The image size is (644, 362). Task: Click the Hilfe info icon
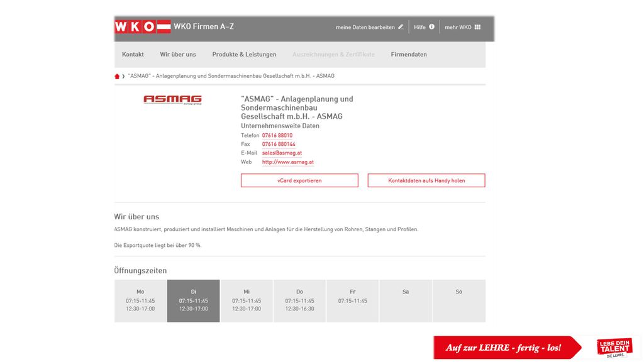pos(431,26)
